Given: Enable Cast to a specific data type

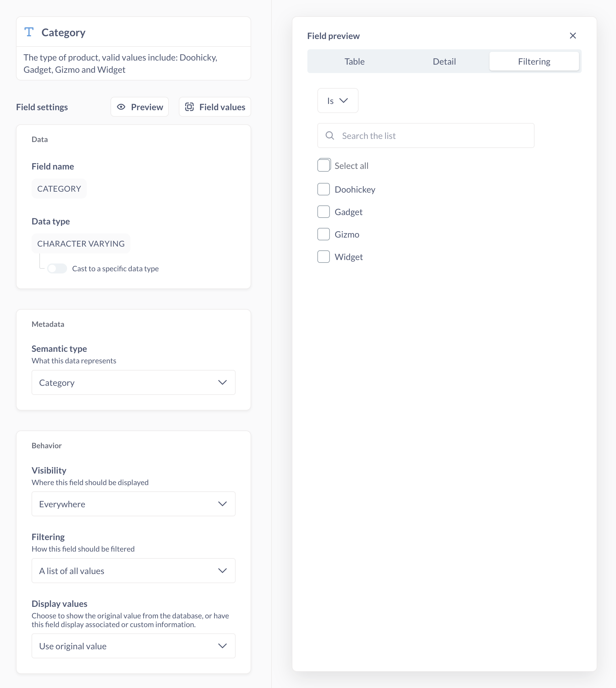Looking at the screenshot, I should (x=57, y=268).
